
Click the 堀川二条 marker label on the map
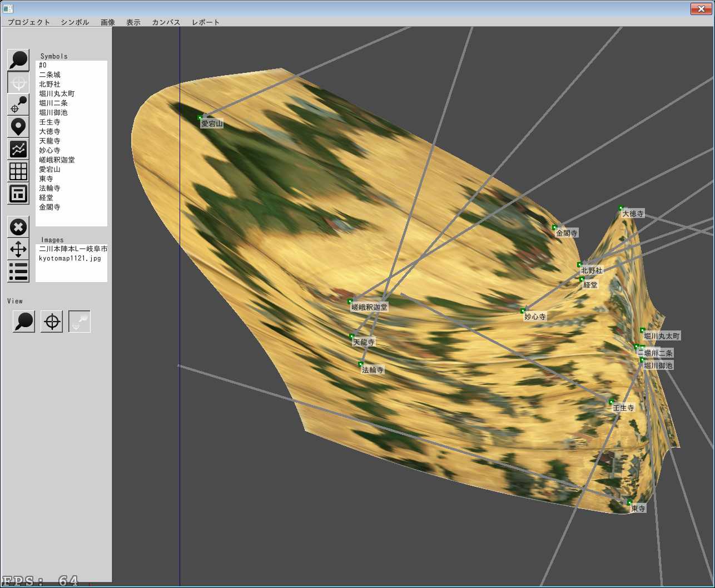pos(658,353)
